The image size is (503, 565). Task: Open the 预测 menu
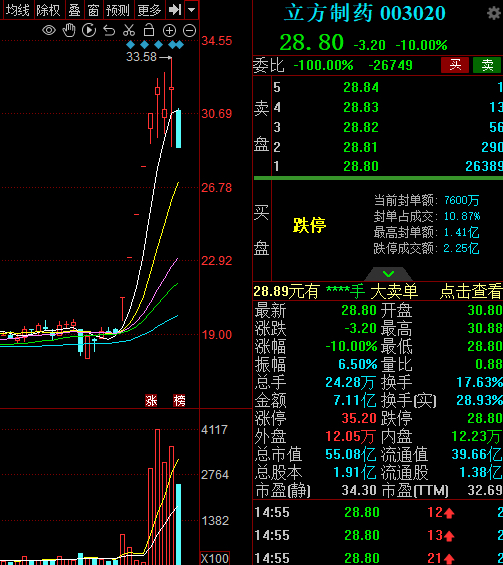(117, 10)
